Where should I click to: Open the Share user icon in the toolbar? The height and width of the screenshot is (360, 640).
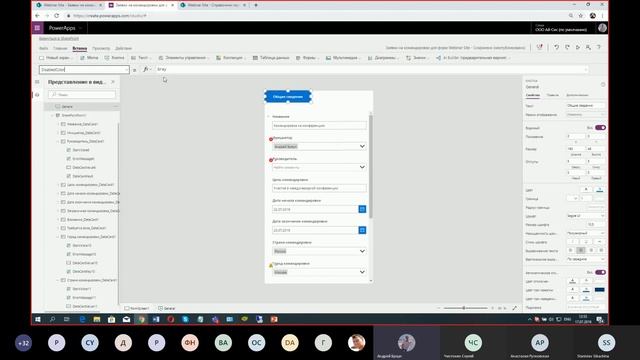point(588,47)
